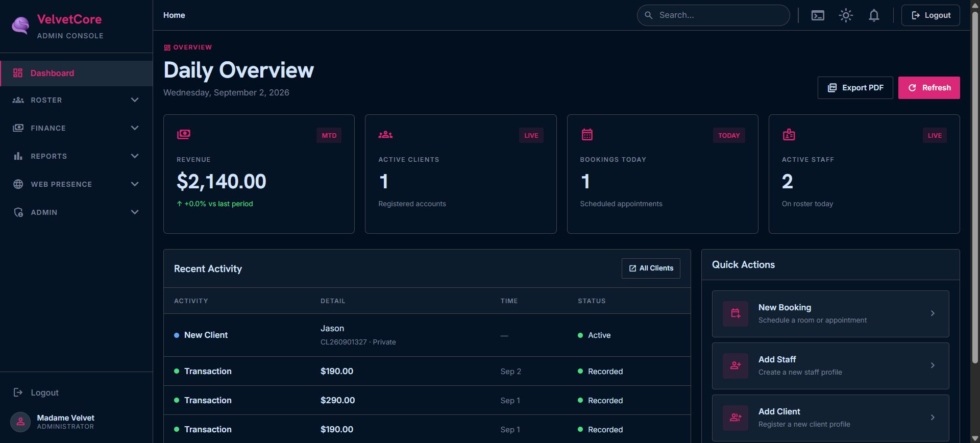Viewport: 980px width, 443px height.
Task: Click the VelvetCore logo icon
Action: point(20,26)
